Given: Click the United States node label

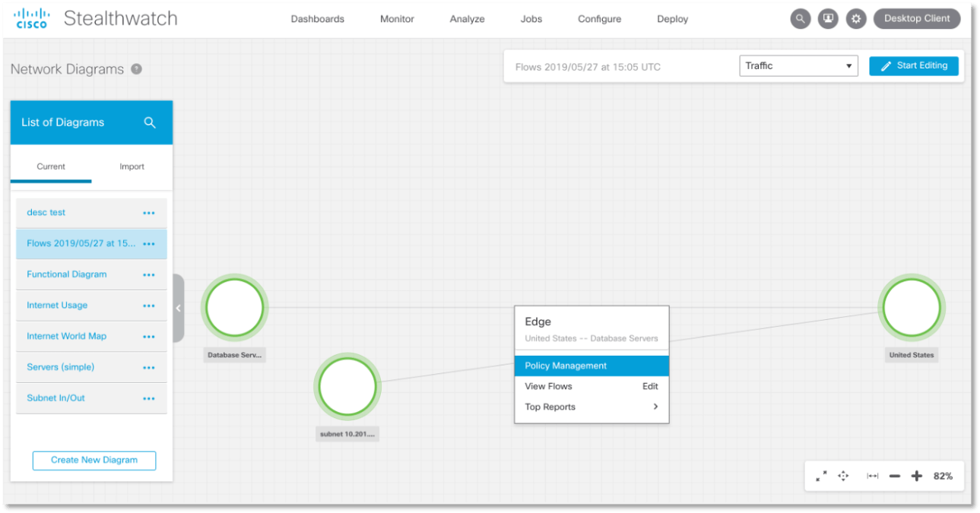Looking at the screenshot, I should point(912,355).
